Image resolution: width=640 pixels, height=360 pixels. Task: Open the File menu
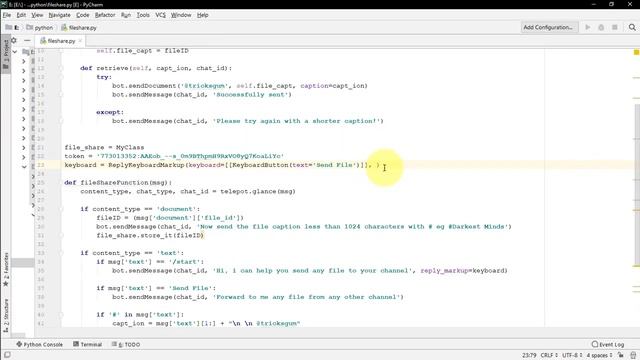[x=7, y=15]
